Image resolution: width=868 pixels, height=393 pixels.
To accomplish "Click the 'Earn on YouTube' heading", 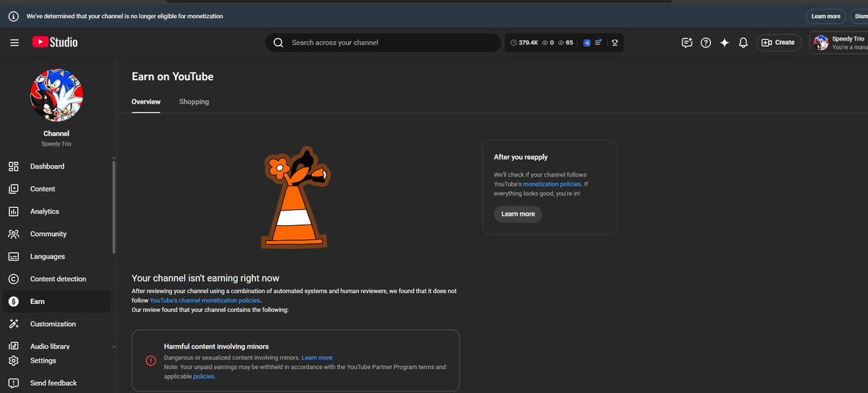I will 172,77.
